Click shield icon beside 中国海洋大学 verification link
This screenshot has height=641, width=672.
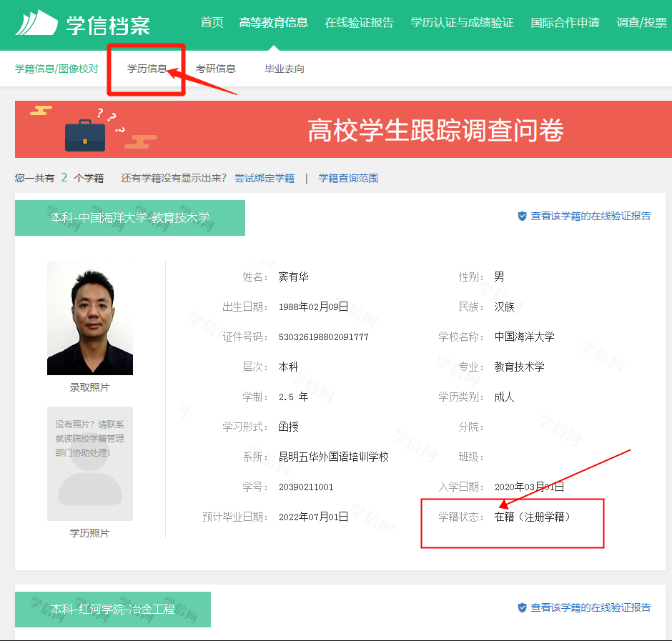coord(522,216)
